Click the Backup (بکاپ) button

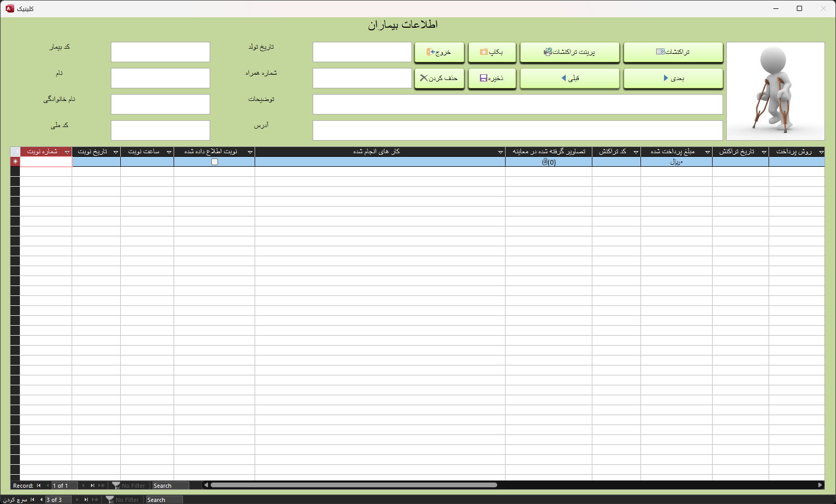click(491, 52)
